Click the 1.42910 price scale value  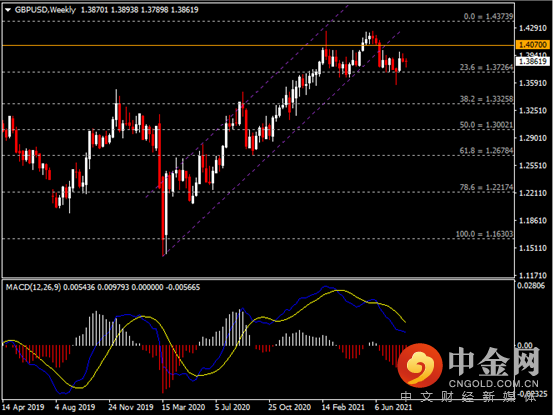(532, 28)
